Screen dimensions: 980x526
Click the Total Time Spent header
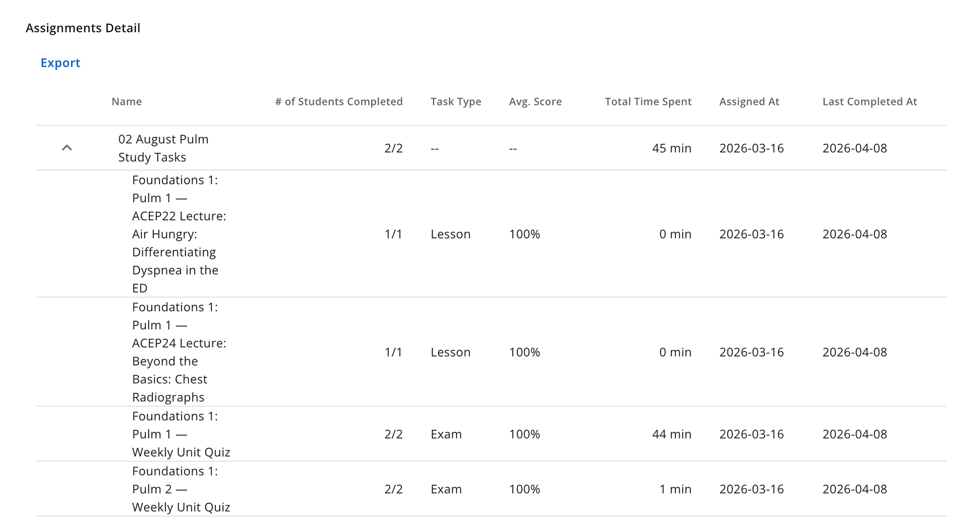pyautogui.click(x=648, y=101)
